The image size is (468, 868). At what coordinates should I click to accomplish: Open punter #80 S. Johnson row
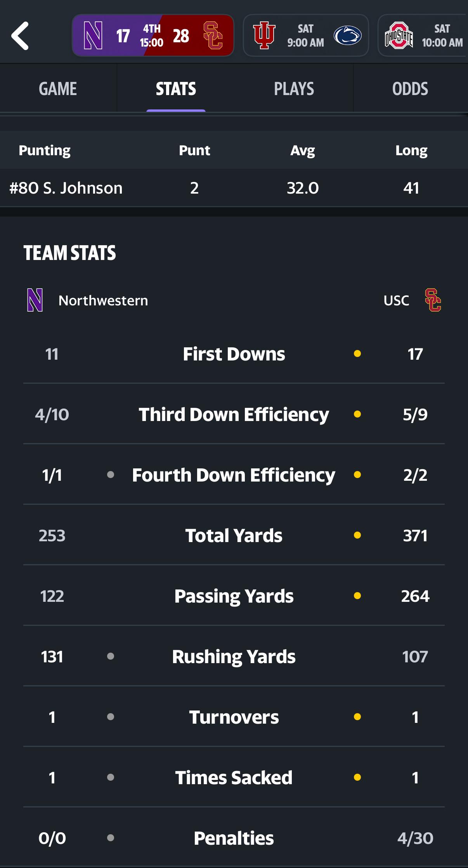click(x=66, y=188)
